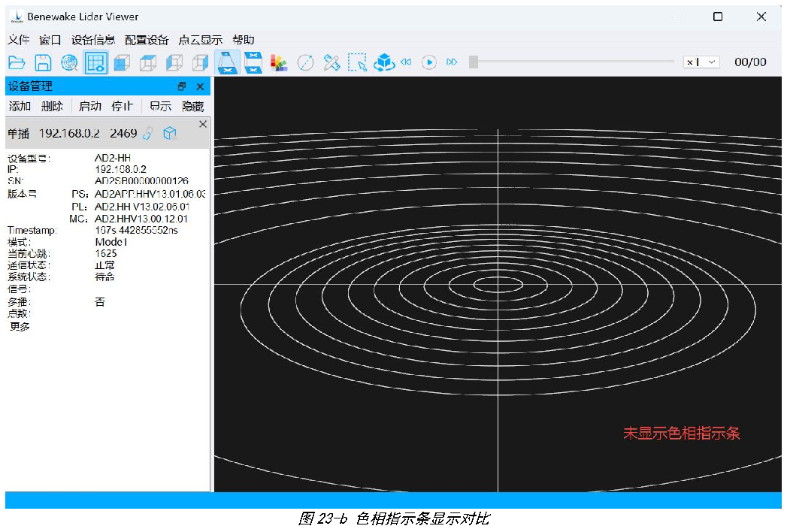787x532 pixels.
Task: Click the 更多 link in device info
Action: click(x=20, y=327)
